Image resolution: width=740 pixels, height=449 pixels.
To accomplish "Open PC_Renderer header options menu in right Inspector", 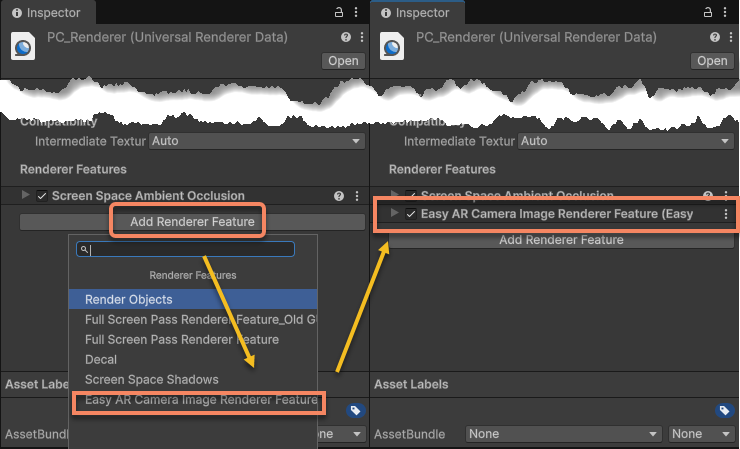I will coord(731,37).
